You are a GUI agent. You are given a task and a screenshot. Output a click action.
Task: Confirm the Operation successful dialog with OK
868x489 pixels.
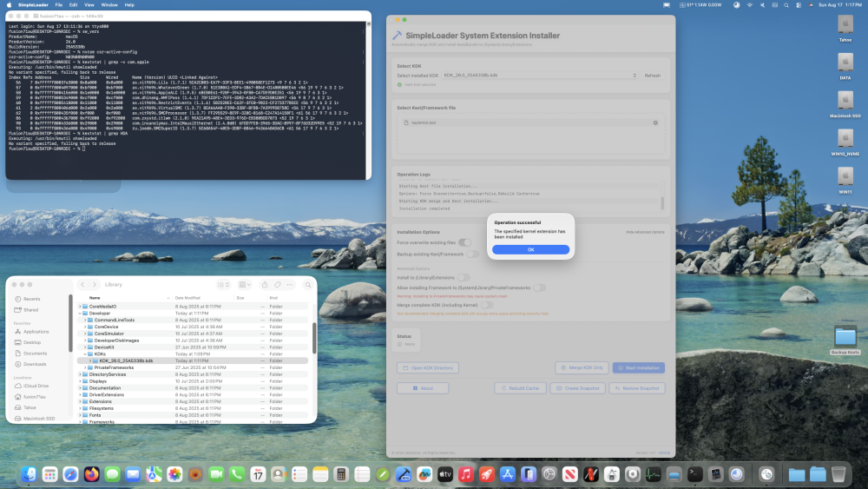pos(530,250)
